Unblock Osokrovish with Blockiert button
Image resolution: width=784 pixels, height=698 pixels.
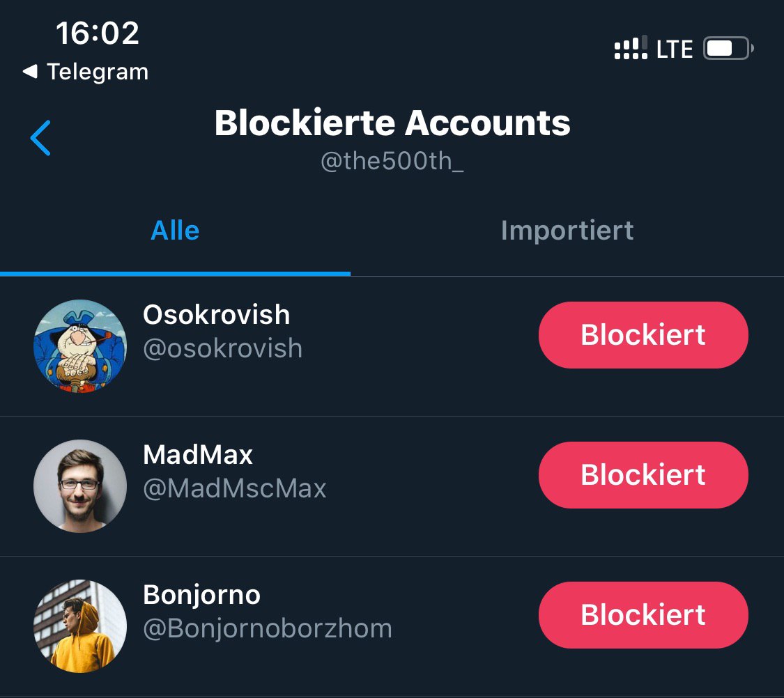click(643, 335)
